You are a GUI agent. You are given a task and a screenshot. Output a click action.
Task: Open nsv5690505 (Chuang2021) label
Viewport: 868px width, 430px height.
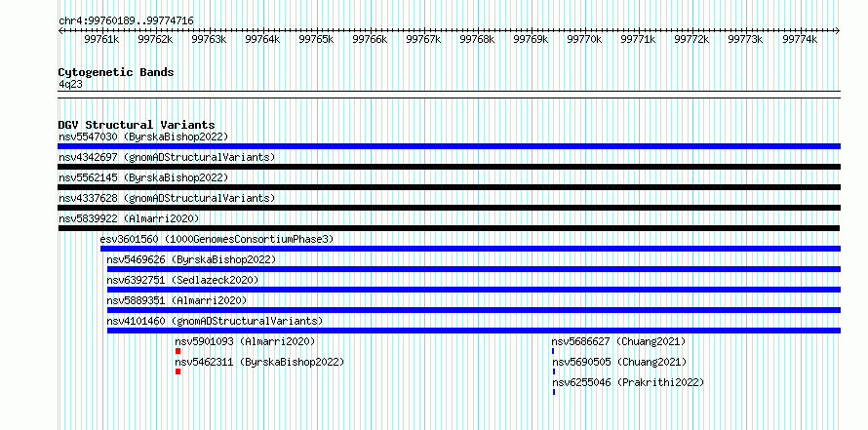point(619,362)
